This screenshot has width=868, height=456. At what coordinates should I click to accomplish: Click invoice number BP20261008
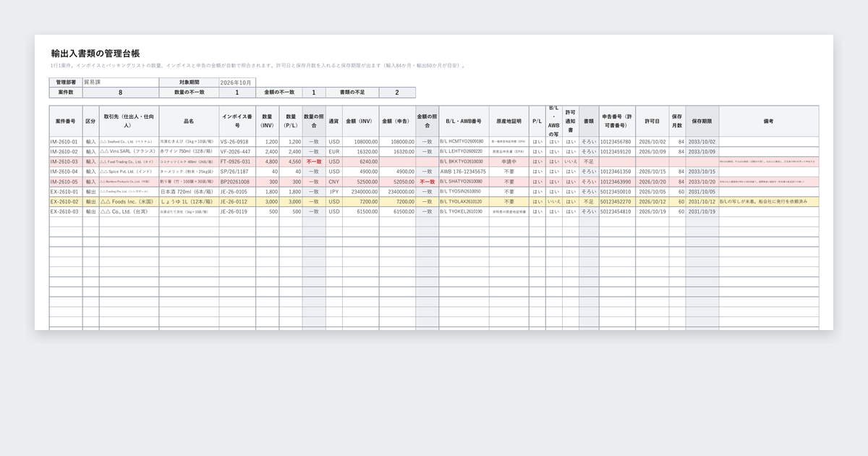pyautogui.click(x=237, y=182)
